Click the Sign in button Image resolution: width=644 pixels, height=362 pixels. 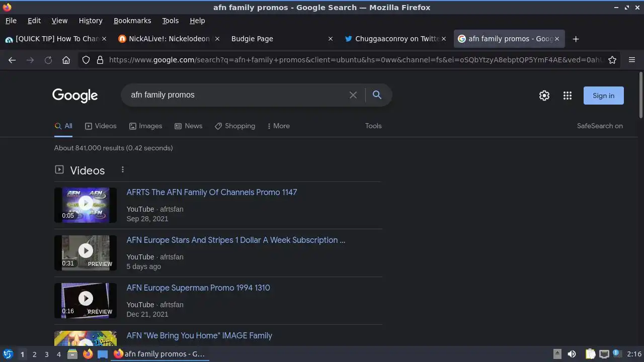click(603, 96)
